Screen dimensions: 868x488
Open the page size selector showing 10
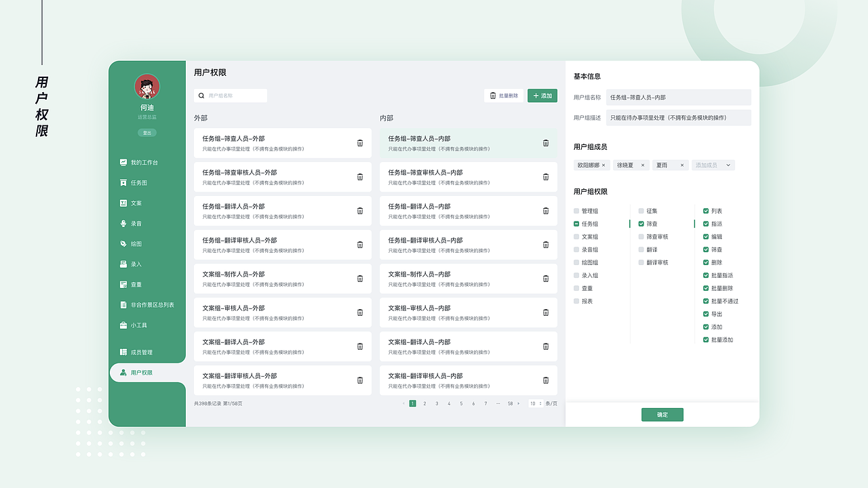536,403
